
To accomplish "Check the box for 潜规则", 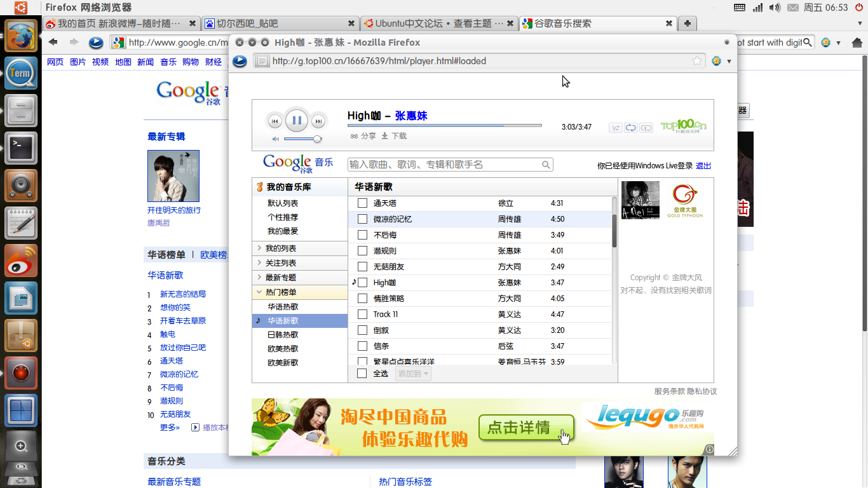I will pos(362,251).
